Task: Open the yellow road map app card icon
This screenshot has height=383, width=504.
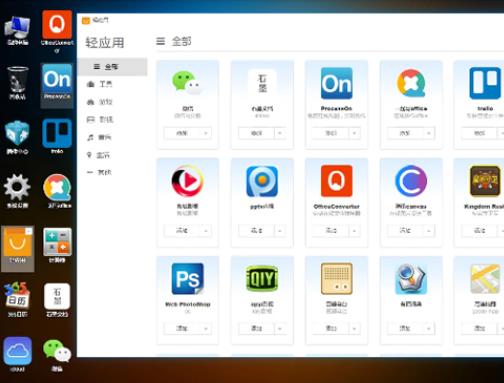Action: tap(485, 279)
